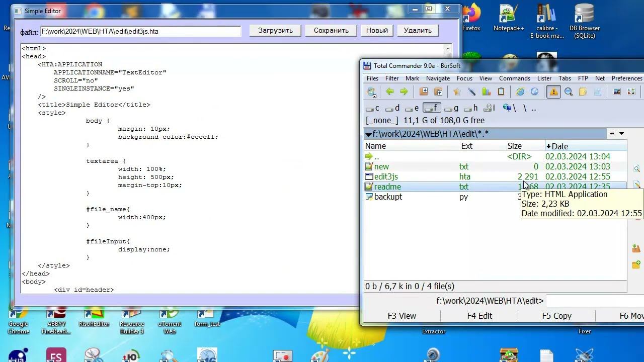Click the bar chart icon in toolbar
The height and width of the screenshot is (362, 644).
(x=486, y=92)
